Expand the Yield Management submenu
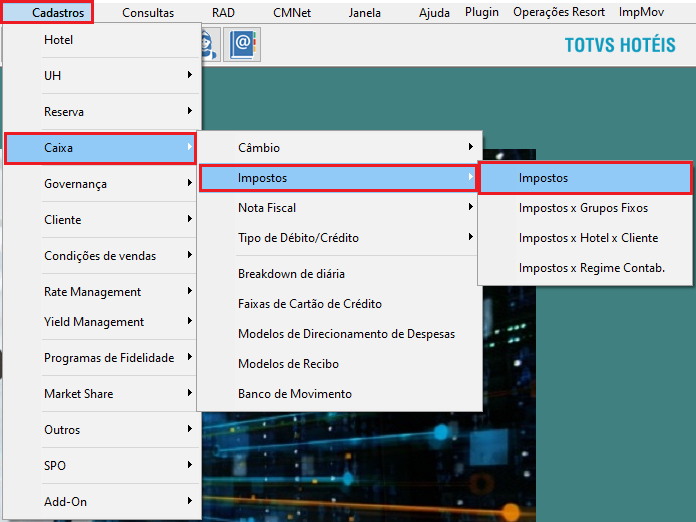 (x=101, y=322)
